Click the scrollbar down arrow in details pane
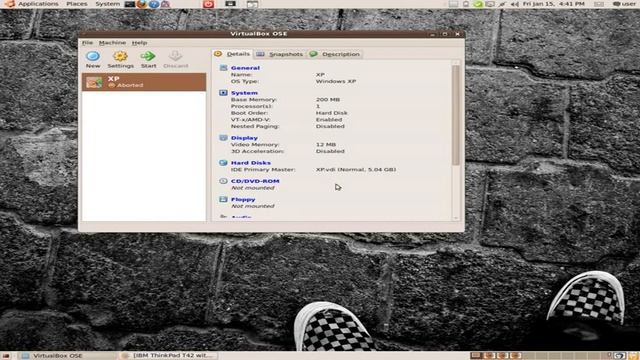Image resolution: width=640 pixels, height=360 pixels. 456,218
